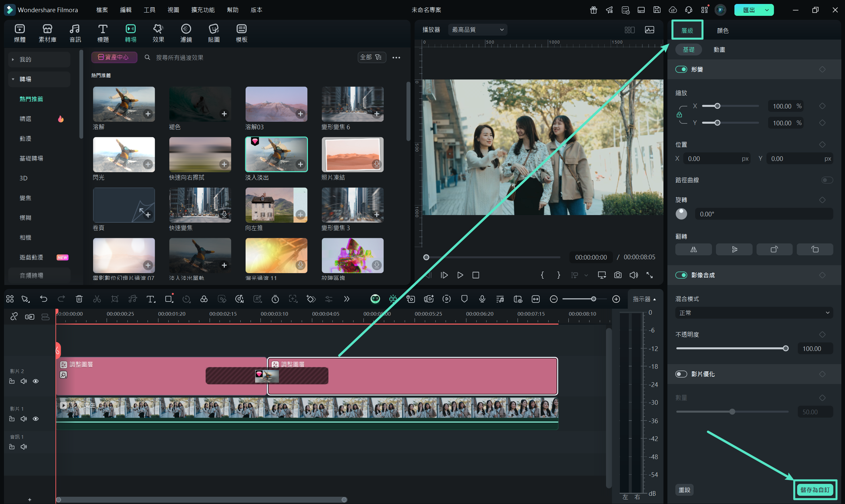The image size is (845, 504).
Task: Toggle the 形變 transform switch
Action: tap(681, 69)
